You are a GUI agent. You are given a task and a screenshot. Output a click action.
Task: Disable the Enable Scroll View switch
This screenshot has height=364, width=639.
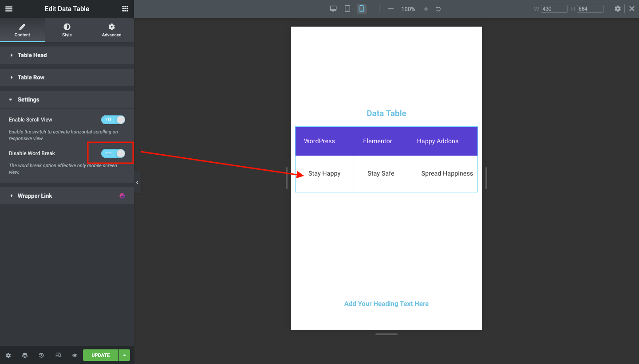pos(113,119)
